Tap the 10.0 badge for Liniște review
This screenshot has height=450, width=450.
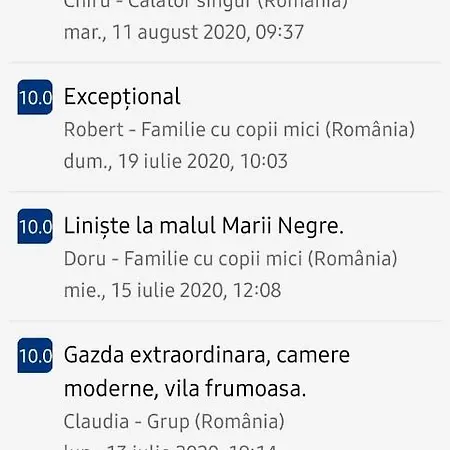pos(35,226)
